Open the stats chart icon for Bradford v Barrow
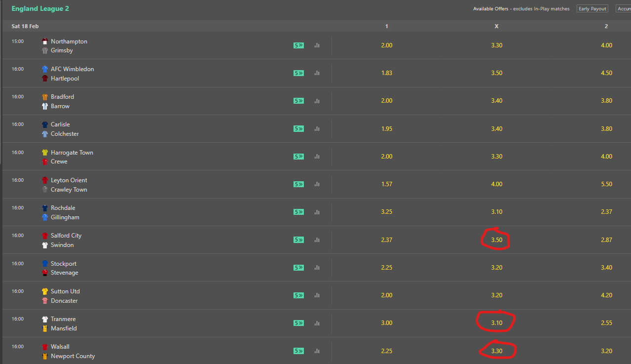The image size is (631, 364). pos(317,100)
